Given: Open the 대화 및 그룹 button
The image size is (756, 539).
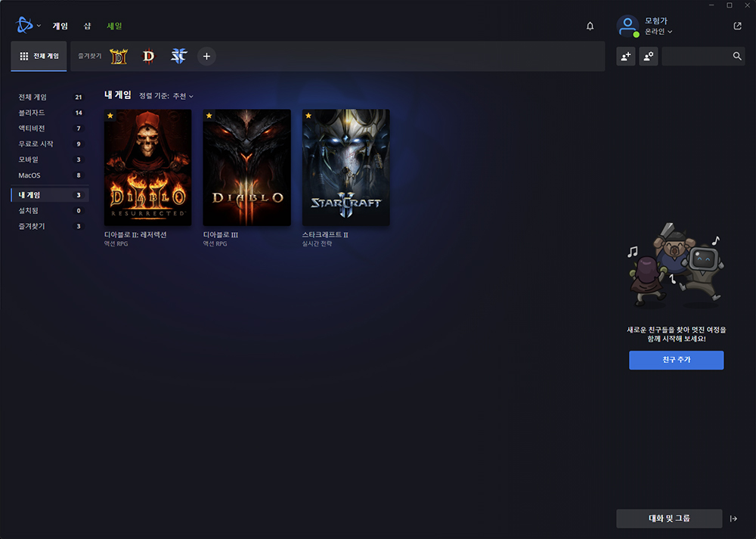Looking at the screenshot, I should point(669,519).
